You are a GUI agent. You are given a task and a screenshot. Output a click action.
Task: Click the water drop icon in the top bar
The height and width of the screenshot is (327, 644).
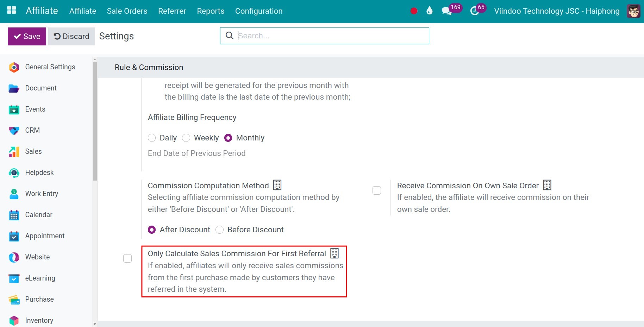click(429, 11)
